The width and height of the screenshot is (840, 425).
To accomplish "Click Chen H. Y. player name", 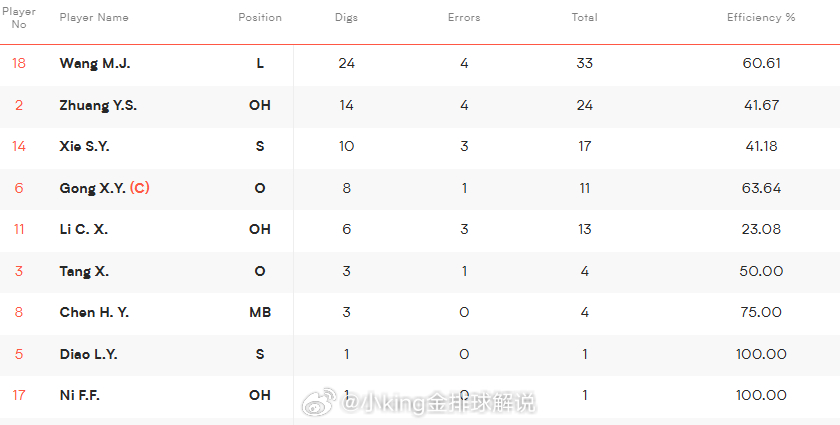I will (x=94, y=312).
